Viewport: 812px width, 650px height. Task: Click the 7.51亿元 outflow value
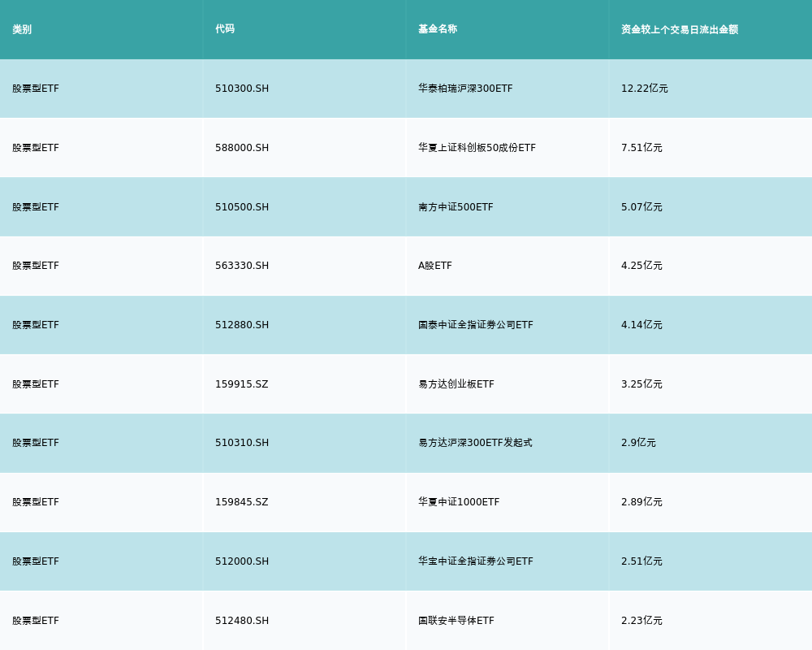[641, 148]
